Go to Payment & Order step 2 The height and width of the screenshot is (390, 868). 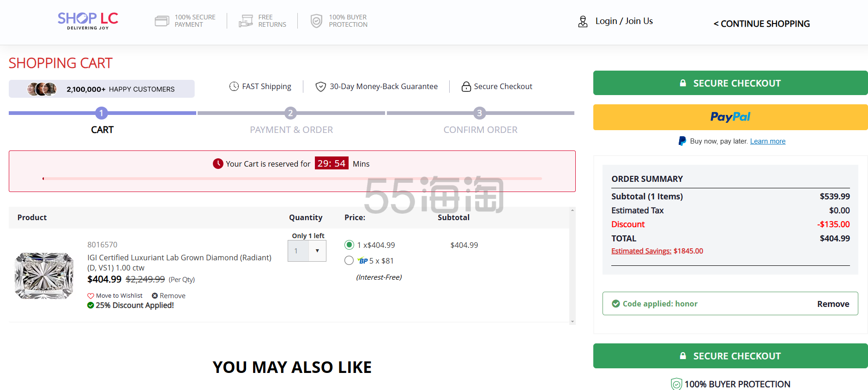[290, 113]
